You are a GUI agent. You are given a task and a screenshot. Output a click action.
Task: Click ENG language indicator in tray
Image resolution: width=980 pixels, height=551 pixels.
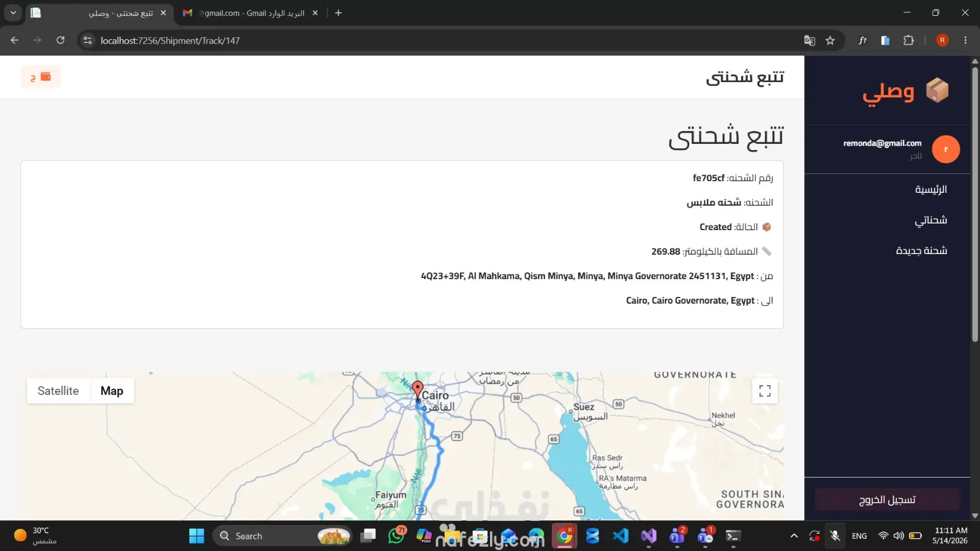pos(859,536)
